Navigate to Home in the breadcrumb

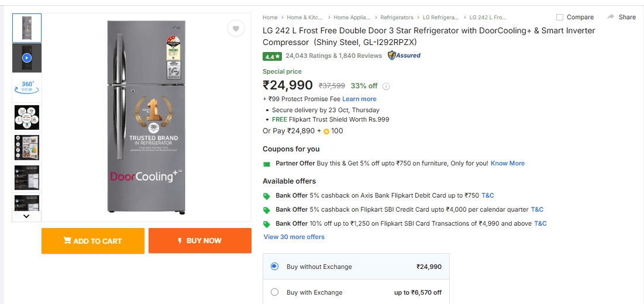pos(270,18)
